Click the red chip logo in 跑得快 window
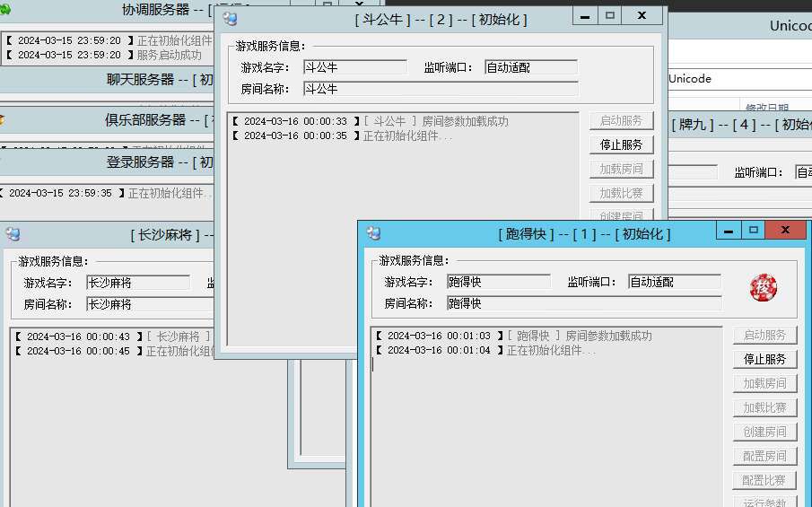 [x=764, y=288]
